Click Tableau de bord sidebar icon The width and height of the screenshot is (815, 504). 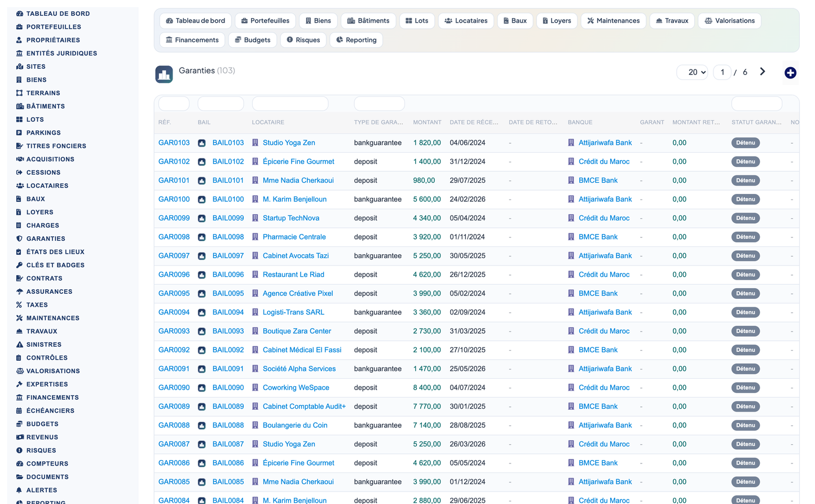coord(20,14)
